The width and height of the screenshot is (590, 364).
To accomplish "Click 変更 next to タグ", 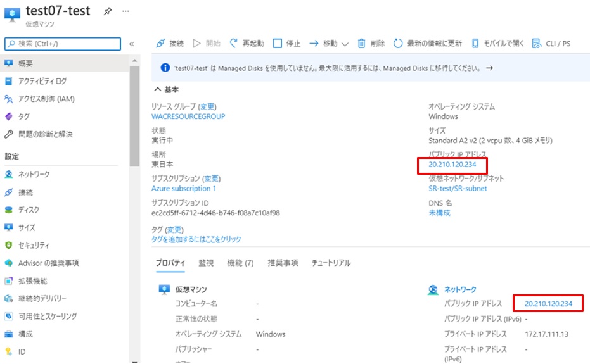I will tap(174, 229).
